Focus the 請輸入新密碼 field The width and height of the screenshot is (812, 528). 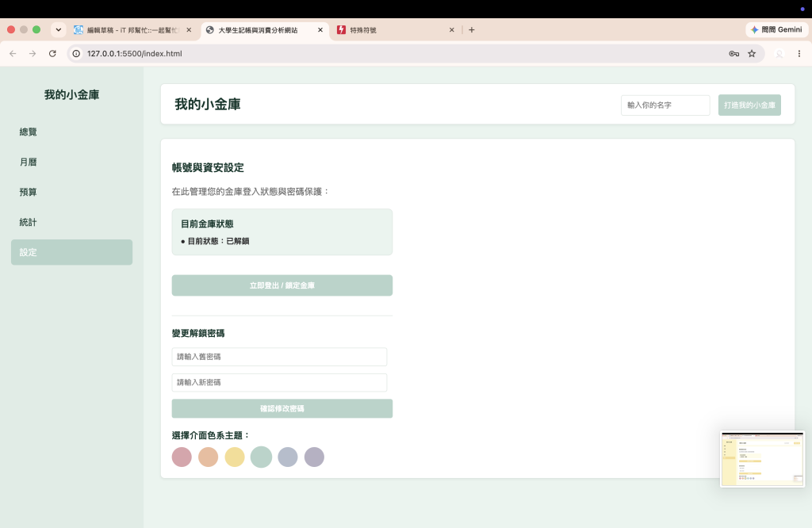(x=280, y=383)
